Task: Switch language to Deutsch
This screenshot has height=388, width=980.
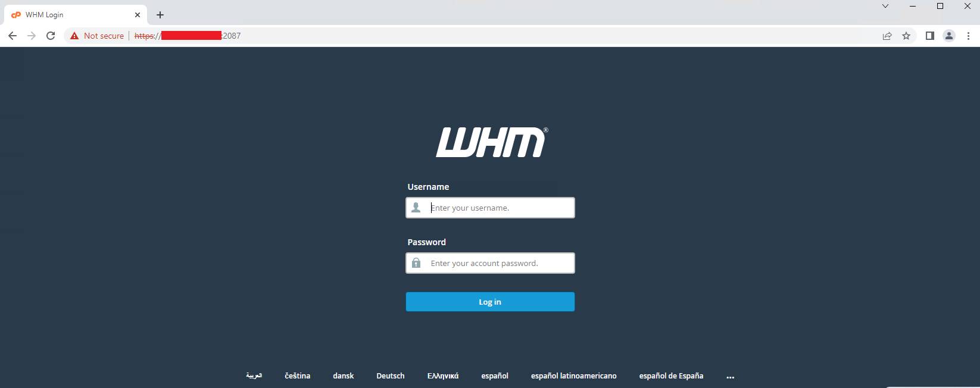Action: [391, 376]
